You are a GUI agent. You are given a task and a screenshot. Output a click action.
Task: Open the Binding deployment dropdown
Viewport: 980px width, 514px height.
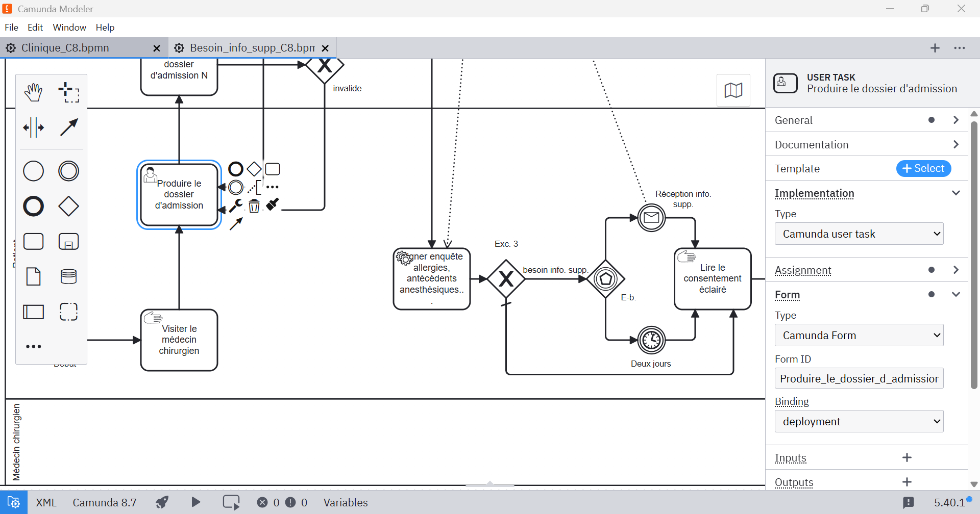click(859, 421)
